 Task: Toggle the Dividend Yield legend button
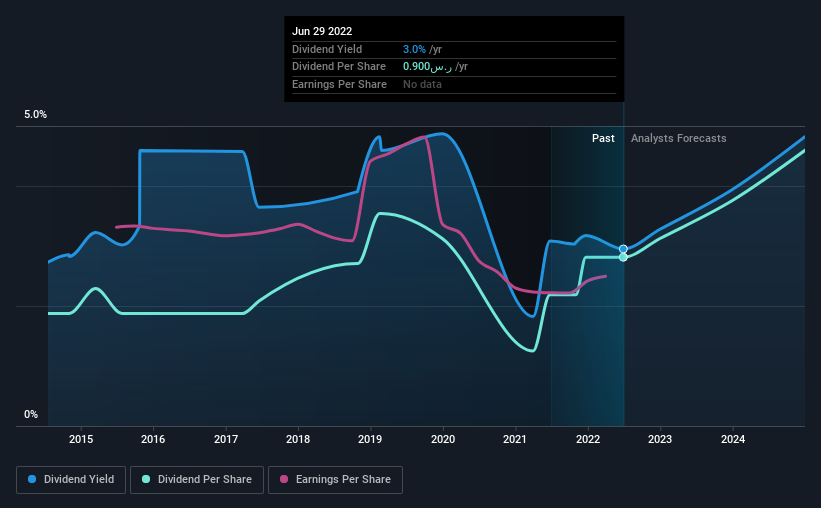pyautogui.click(x=71, y=480)
